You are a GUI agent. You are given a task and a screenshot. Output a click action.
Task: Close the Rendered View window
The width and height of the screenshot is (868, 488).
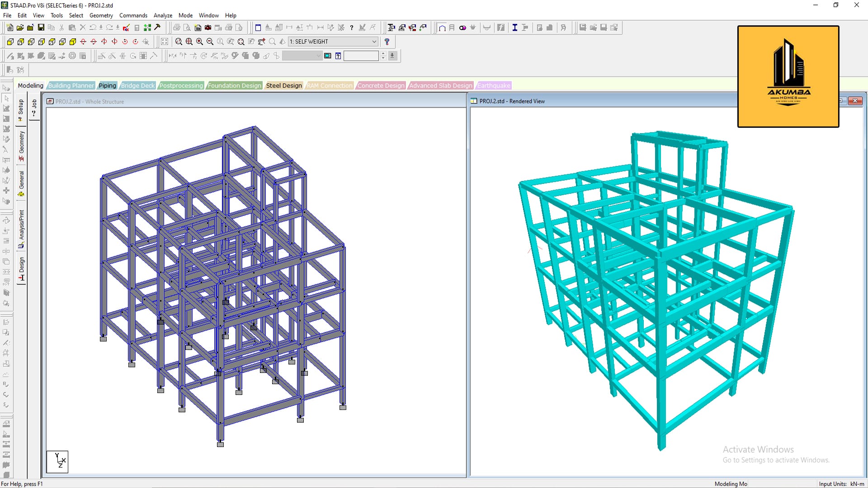[x=855, y=101]
